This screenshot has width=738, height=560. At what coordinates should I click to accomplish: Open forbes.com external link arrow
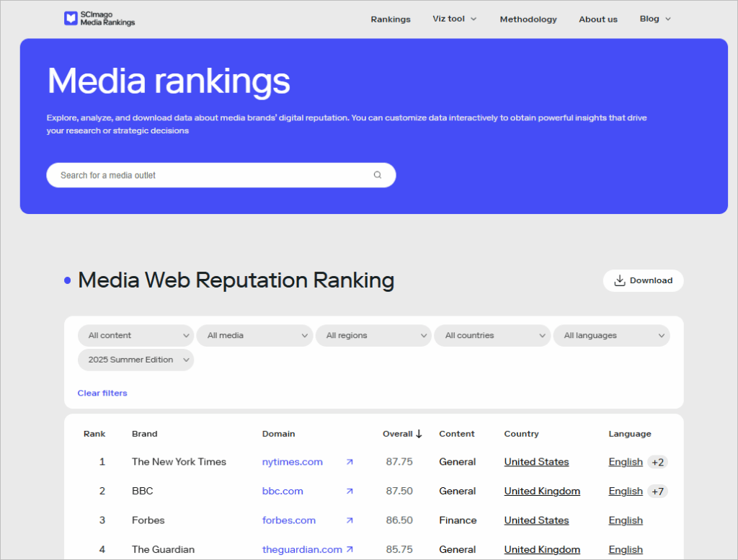(350, 520)
